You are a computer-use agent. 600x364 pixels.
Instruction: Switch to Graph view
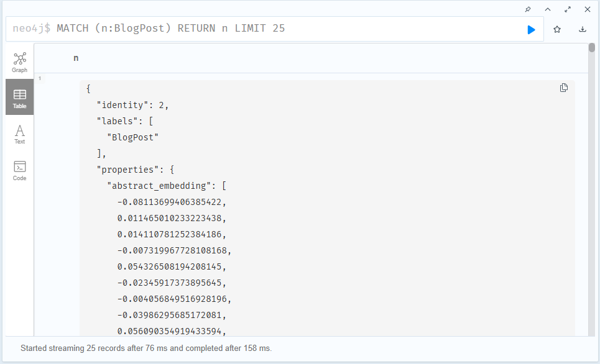[20, 62]
